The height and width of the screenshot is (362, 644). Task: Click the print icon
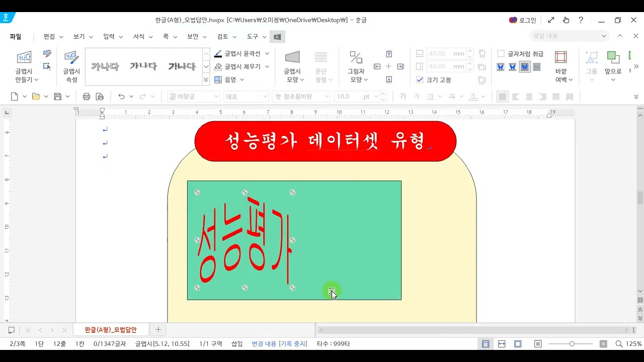tap(87, 97)
